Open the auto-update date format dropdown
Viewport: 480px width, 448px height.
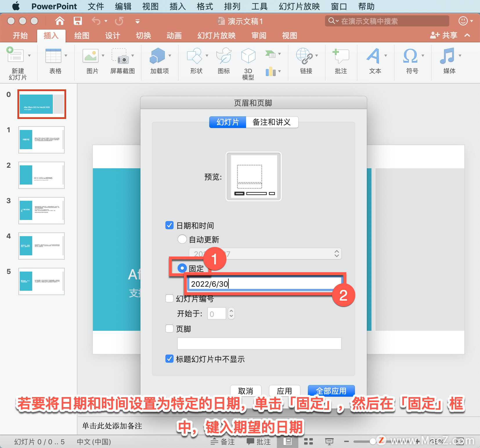tap(265, 254)
